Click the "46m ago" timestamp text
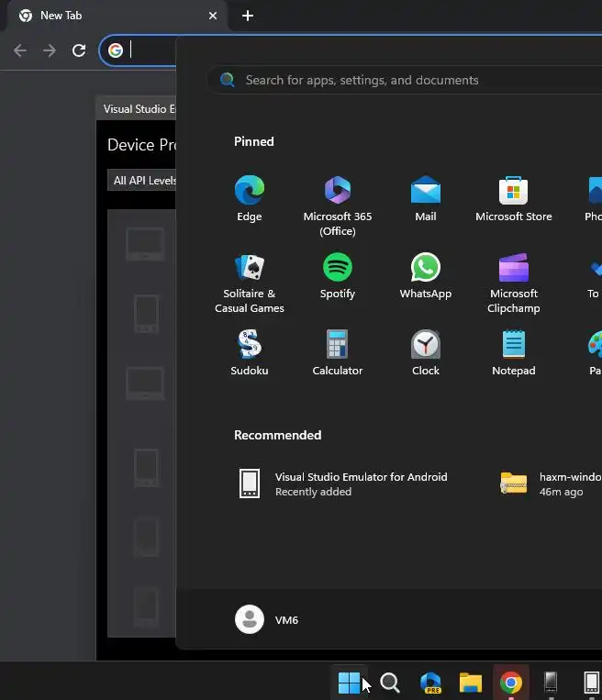The image size is (602, 700). [x=561, y=492]
